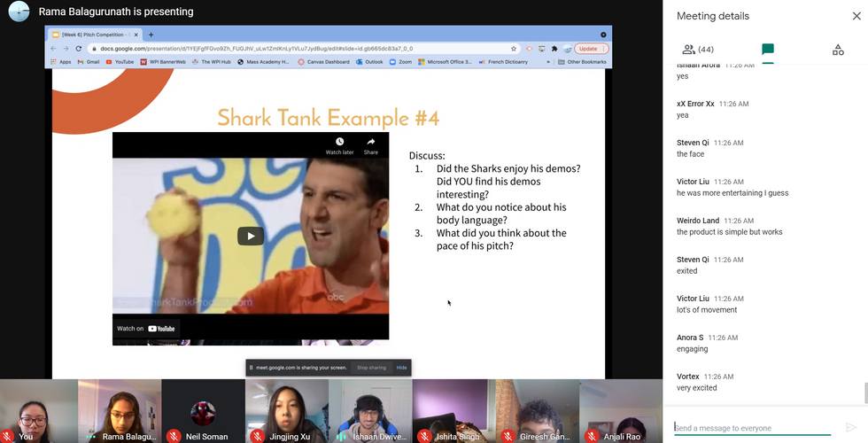Open the Extensions puzzle icon
This screenshot has width=868, height=443.
click(x=554, y=49)
